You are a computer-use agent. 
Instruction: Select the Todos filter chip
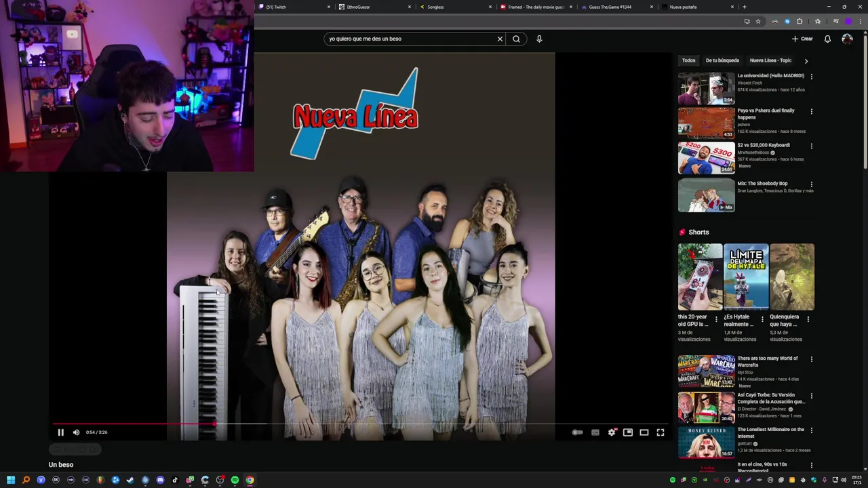point(688,60)
